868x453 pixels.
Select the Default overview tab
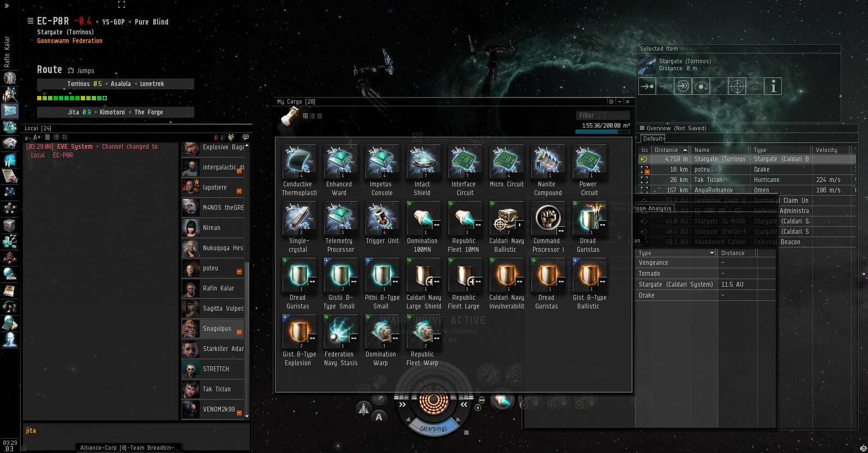pyautogui.click(x=653, y=138)
